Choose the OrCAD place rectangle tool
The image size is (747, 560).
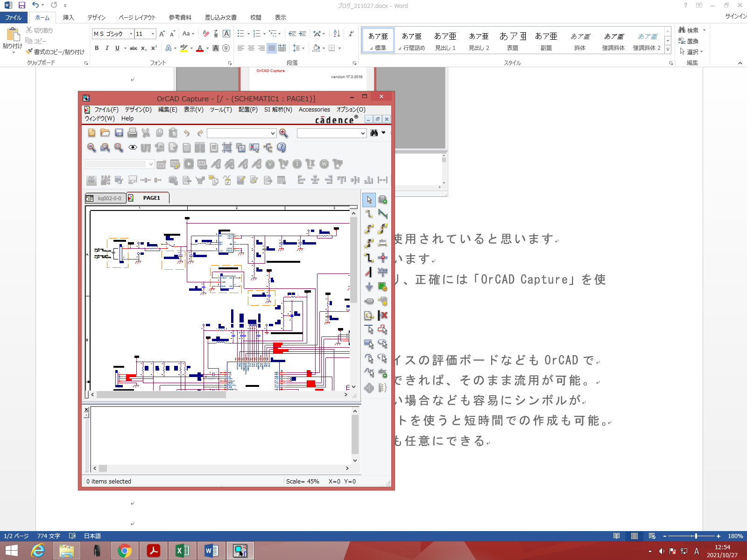click(x=369, y=344)
